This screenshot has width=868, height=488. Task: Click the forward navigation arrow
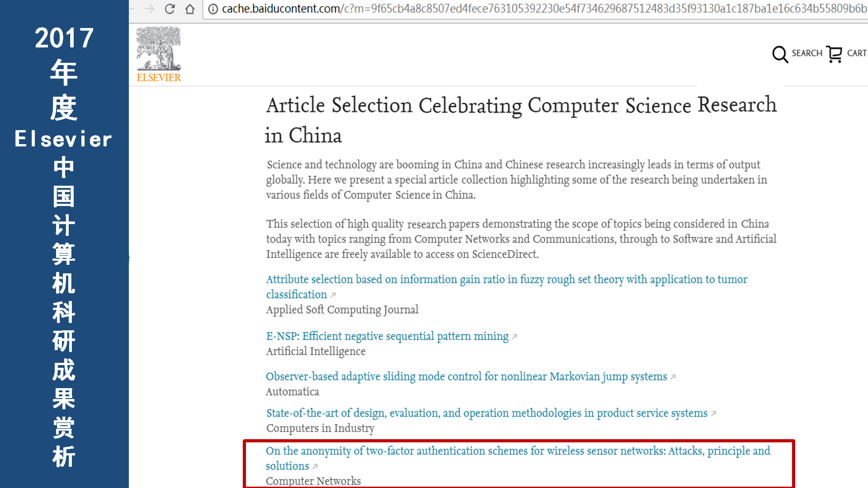click(x=150, y=9)
